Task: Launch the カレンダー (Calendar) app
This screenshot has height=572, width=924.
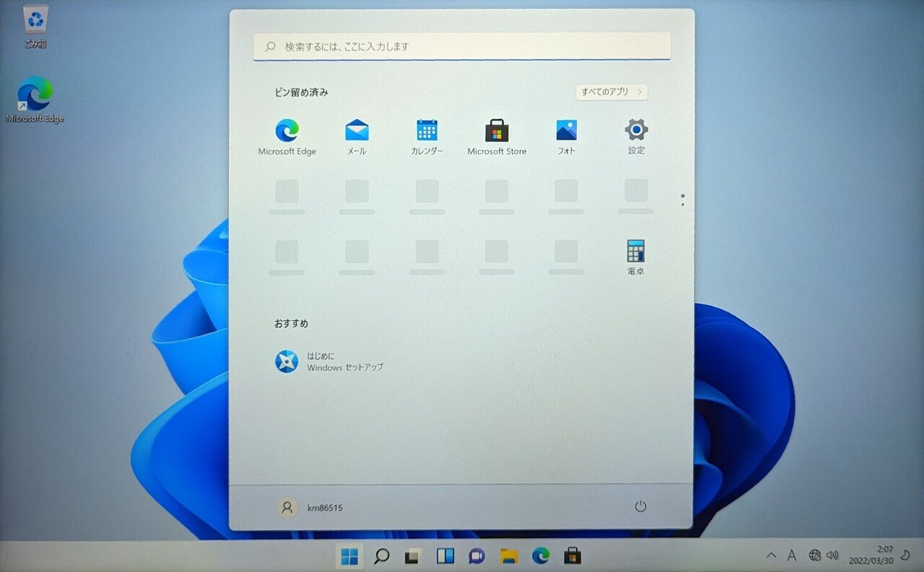Action: 427,132
